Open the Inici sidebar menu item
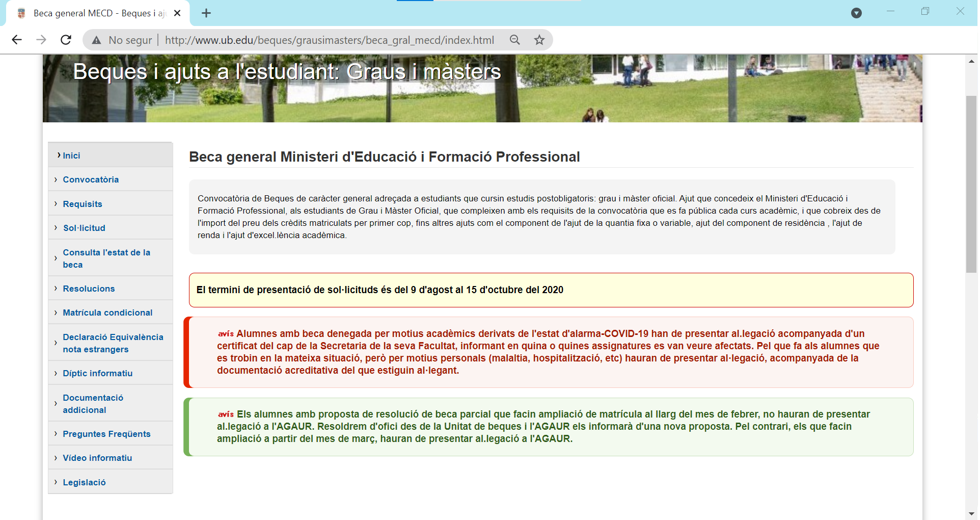The image size is (980, 520). pyautogui.click(x=71, y=155)
